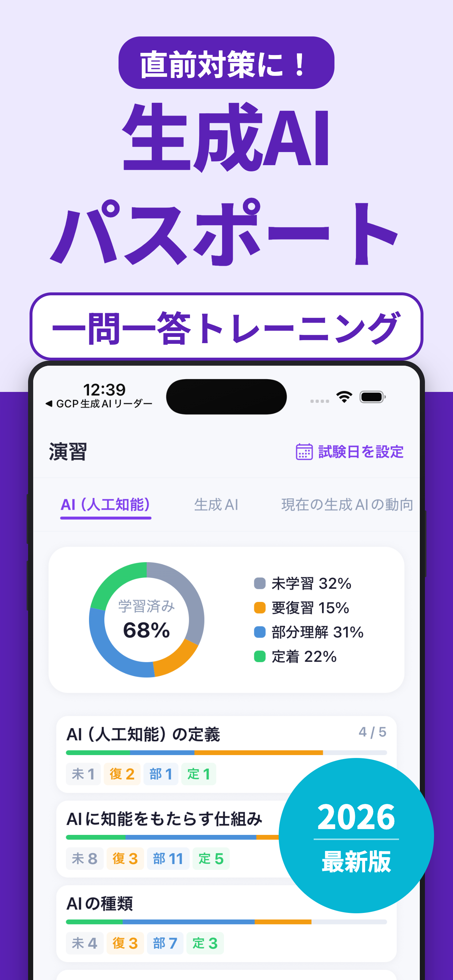
Task: Open the AIの種類 topic card
Action: point(226,923)
